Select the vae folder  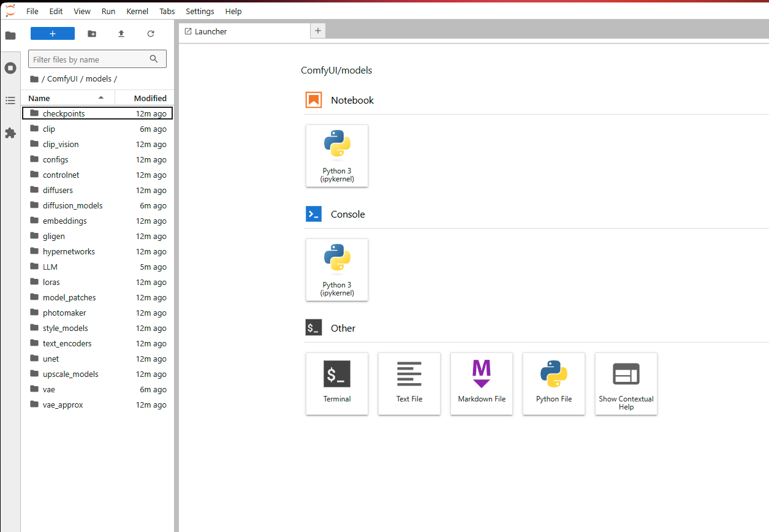point(97,389)
